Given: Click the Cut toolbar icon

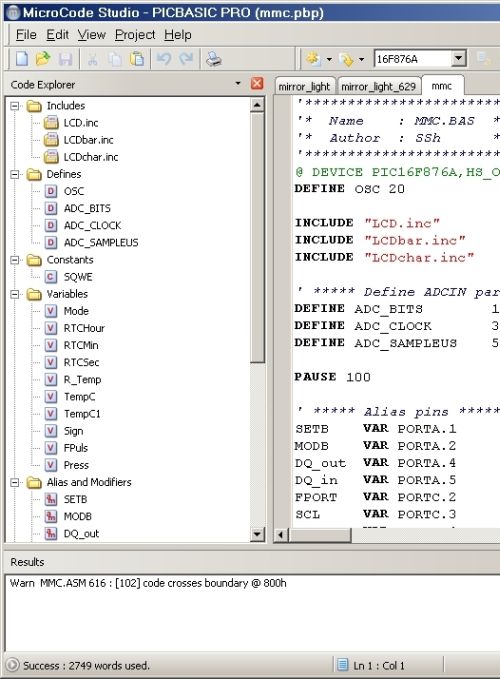Looking at the screenshot, I should [x=92, y=59].
